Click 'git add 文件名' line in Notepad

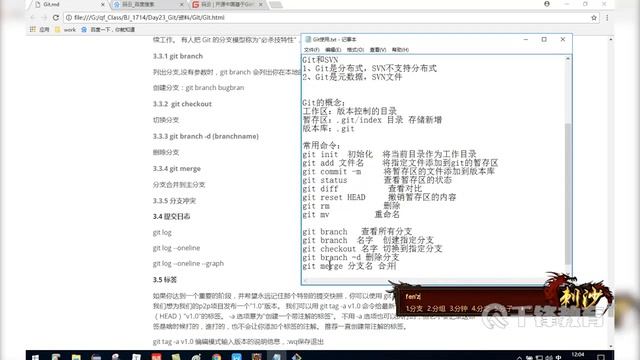coord(400,163)
